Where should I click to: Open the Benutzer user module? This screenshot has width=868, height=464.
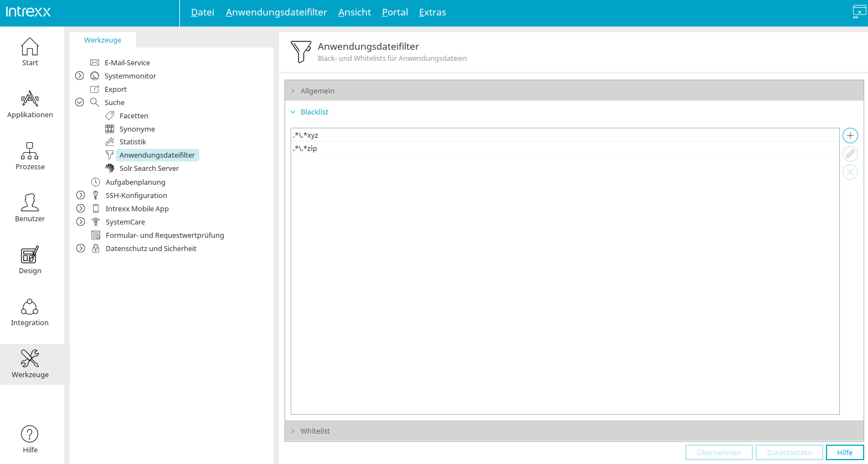(30, 207)
